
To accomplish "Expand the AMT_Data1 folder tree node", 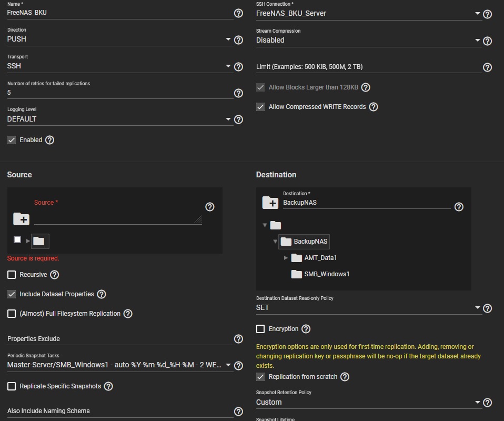I will tap(286, 258).
